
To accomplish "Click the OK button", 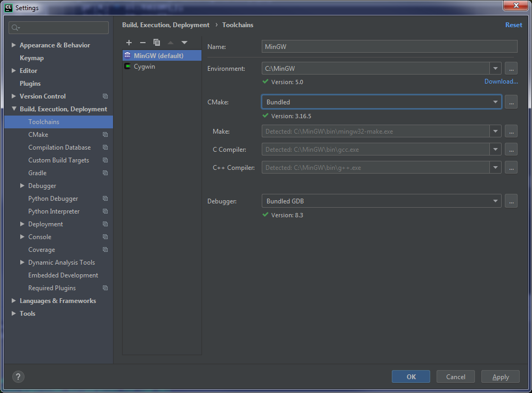I will (411, 376).
